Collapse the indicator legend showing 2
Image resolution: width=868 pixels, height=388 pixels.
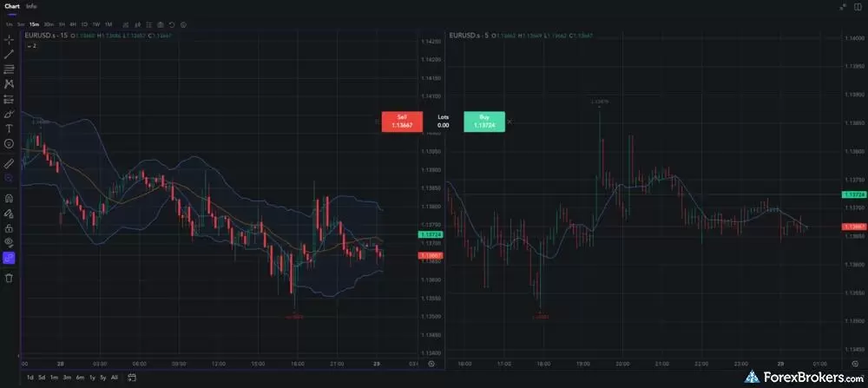click(x=32, y=46)
